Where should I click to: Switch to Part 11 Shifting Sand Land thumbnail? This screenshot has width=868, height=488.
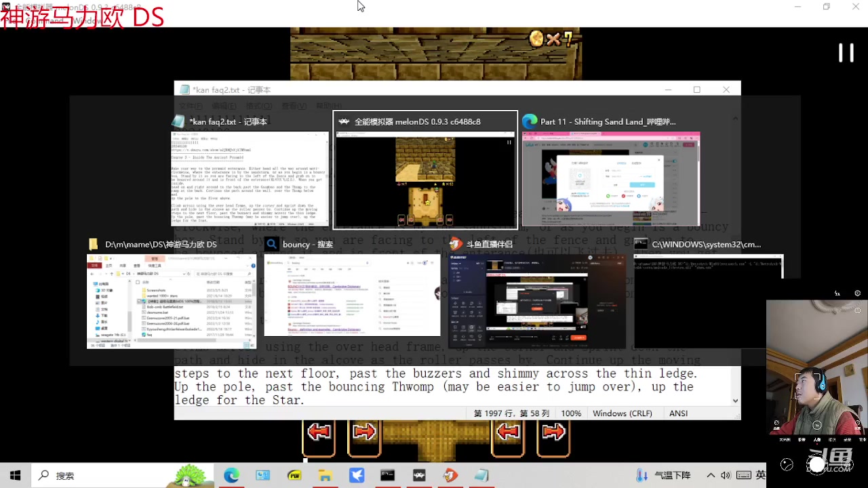pos(610,179)
